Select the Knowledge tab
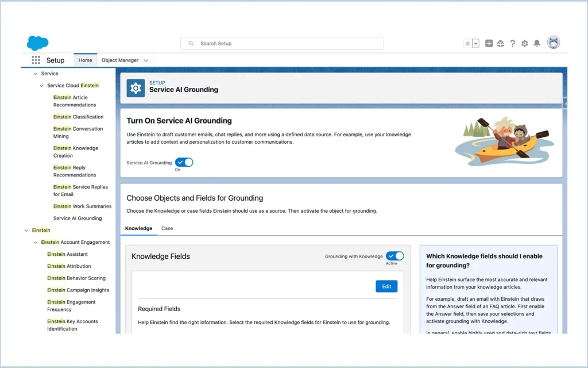The width and height of the screenshot is (588, 368). [138, 228]
